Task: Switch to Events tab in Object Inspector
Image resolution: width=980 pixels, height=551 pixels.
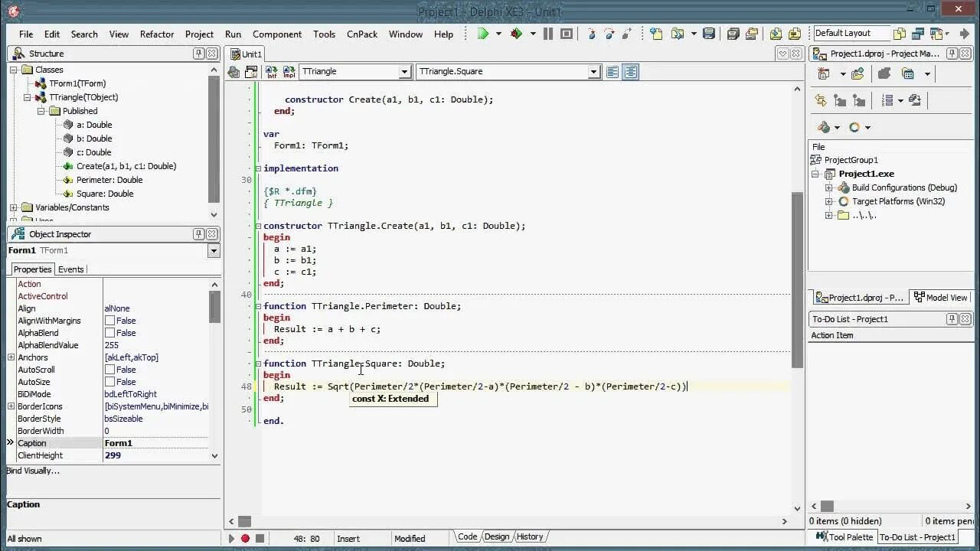Action: [x=71, y=269]
